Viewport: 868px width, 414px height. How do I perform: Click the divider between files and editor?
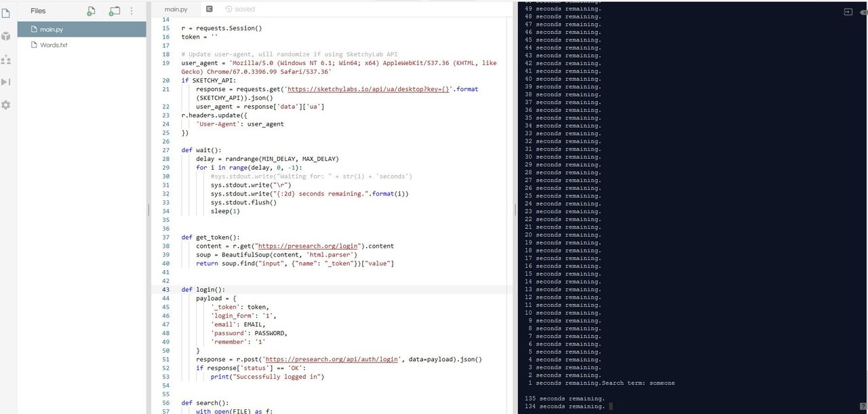click(149, 210)
